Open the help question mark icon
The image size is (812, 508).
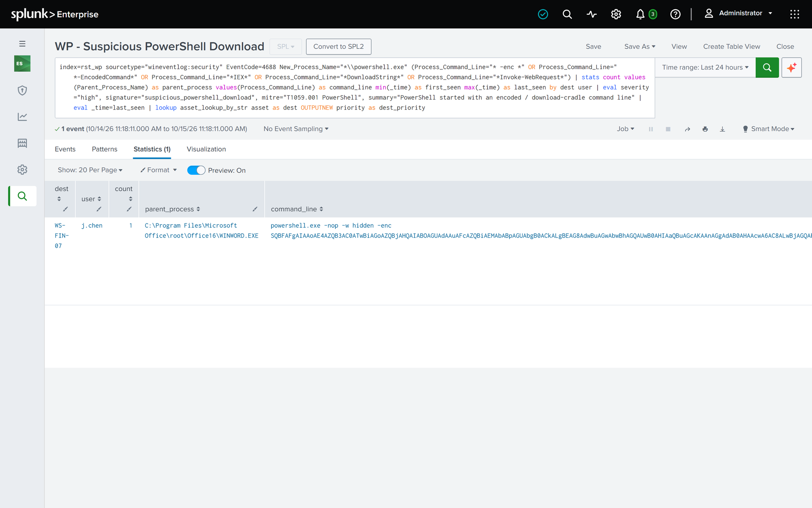(675, 14)
